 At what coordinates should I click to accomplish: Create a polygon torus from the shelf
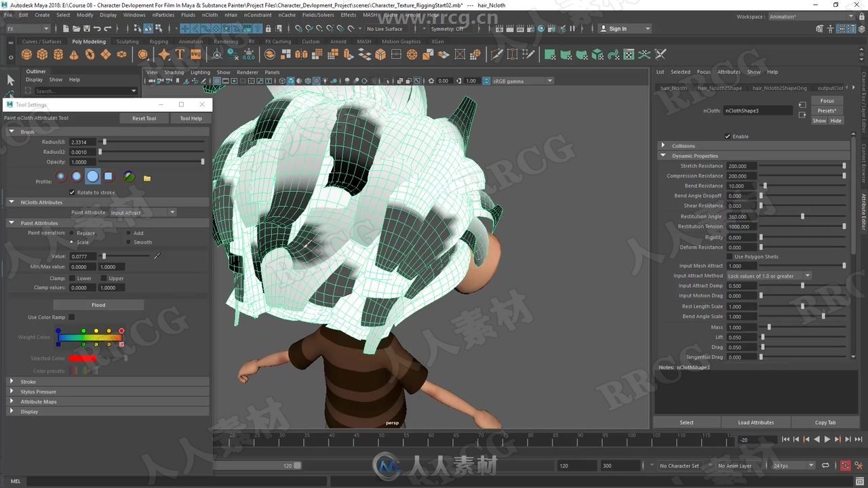(90, 55)
